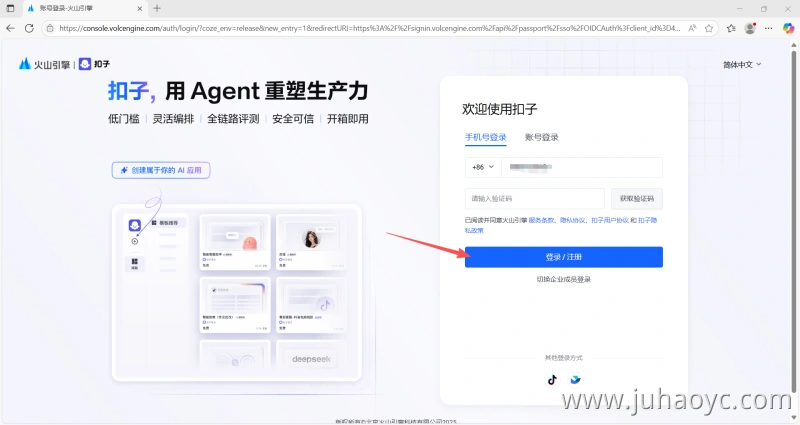
Task: Open the browser profile avatar
Action: click(750, 29)
